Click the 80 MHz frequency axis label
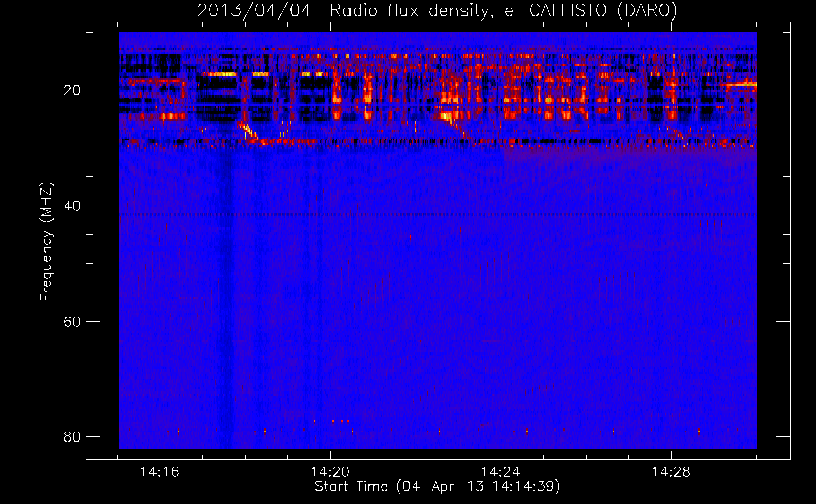The width and height of the screenshot is (816, 504). [x=72, y=436]
